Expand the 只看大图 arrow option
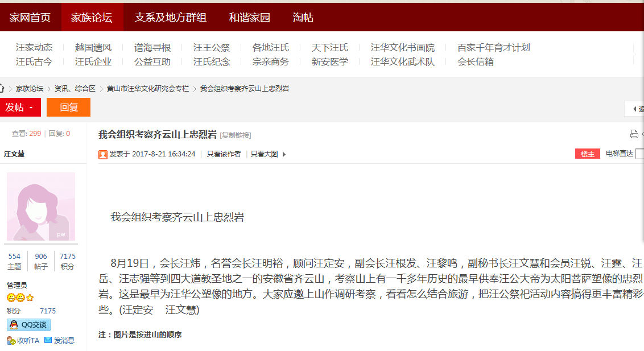 coord(284,154)
